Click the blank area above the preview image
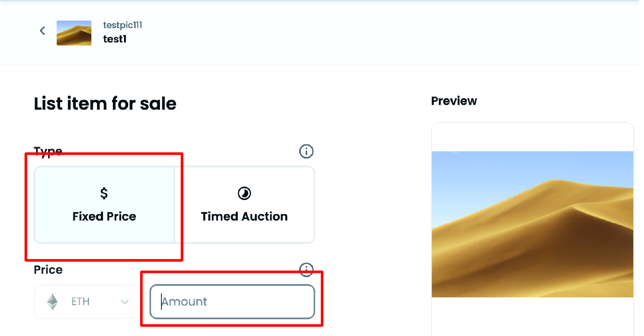This screenshot has height=336, width=644. (532, 137)
